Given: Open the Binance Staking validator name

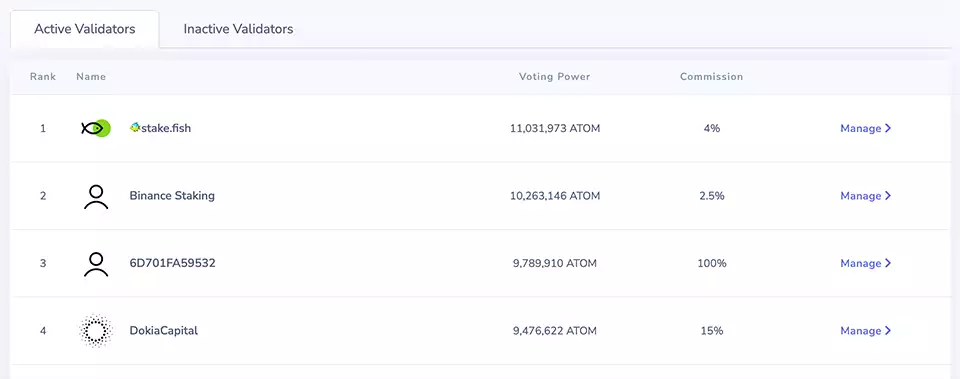Looking at the screenshot, I should coord(172,196).
